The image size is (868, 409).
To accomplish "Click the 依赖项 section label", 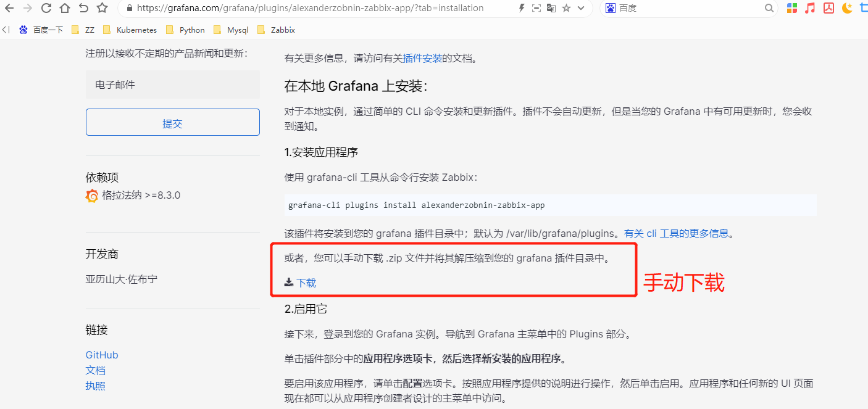I will point(102,178).
